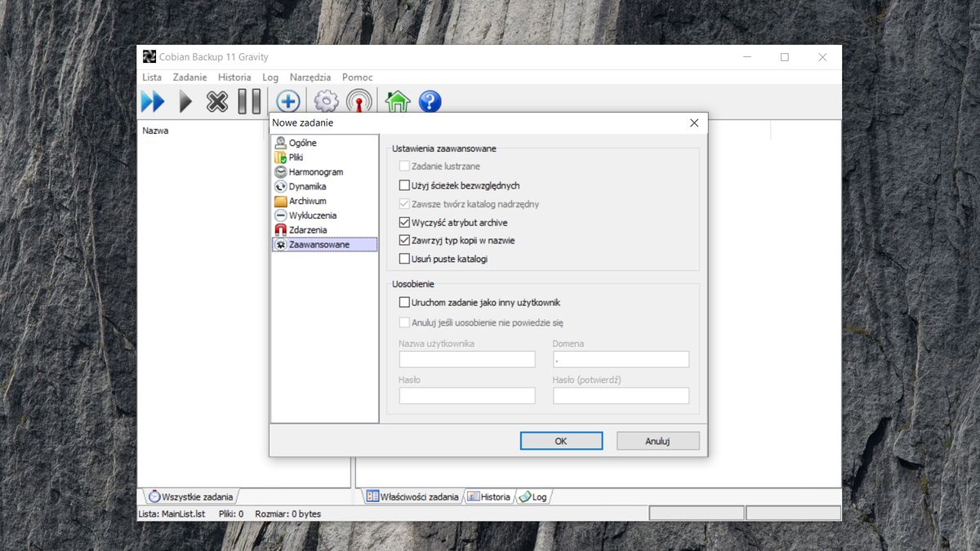This screenshot has width=980, height=551.
Task: Cancel the dialog with Anuluj
Action: click(657, 440)
